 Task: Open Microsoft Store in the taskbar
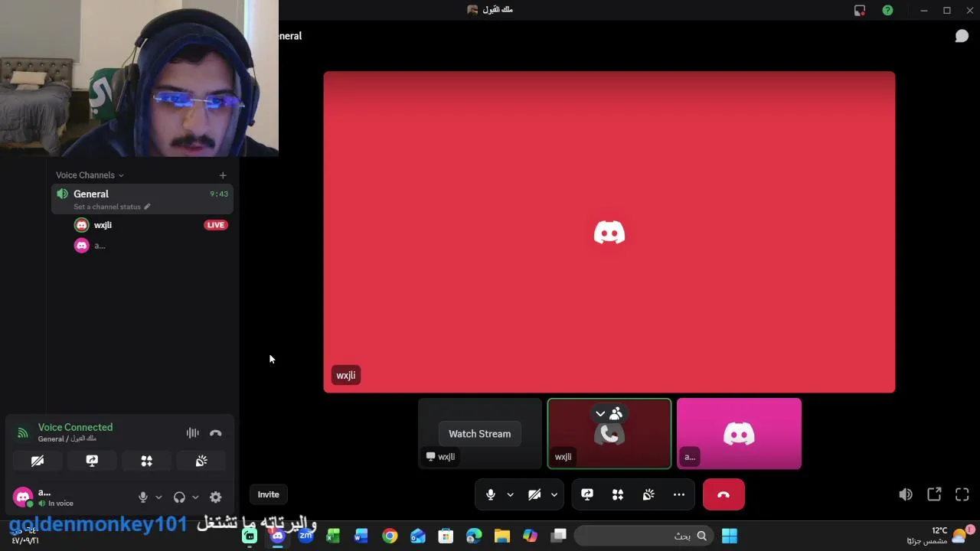tap(446, 536)
